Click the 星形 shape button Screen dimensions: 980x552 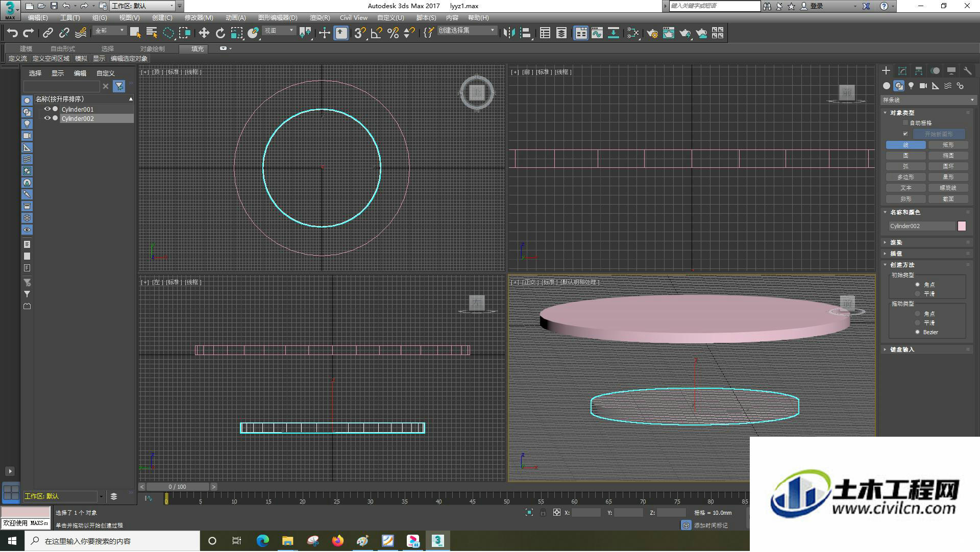pyautogui.click(x=948, y=177)
